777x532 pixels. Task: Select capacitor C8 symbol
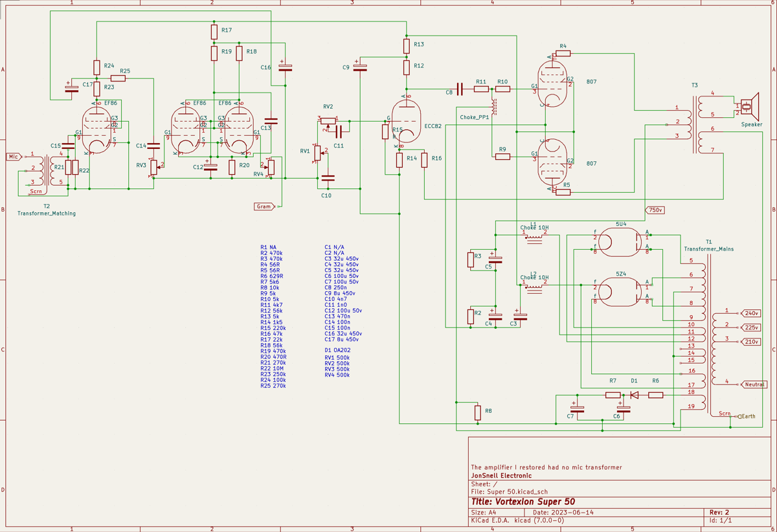(460, 89)
